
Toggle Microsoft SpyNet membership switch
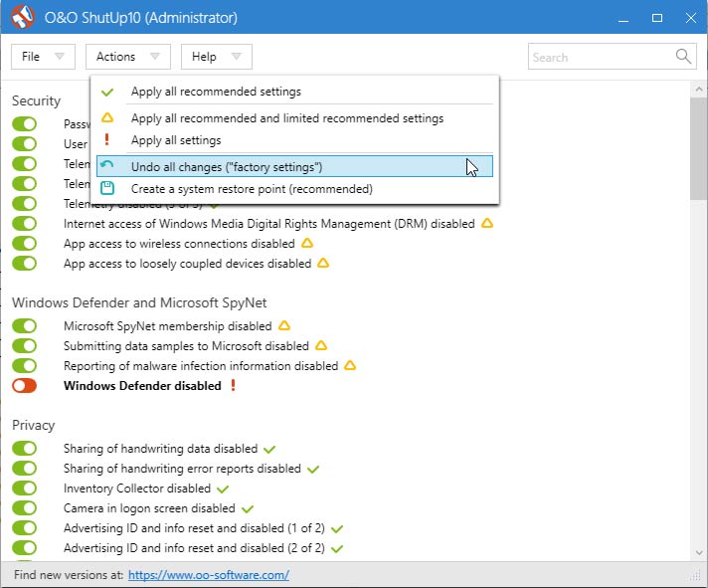point(25,325)
